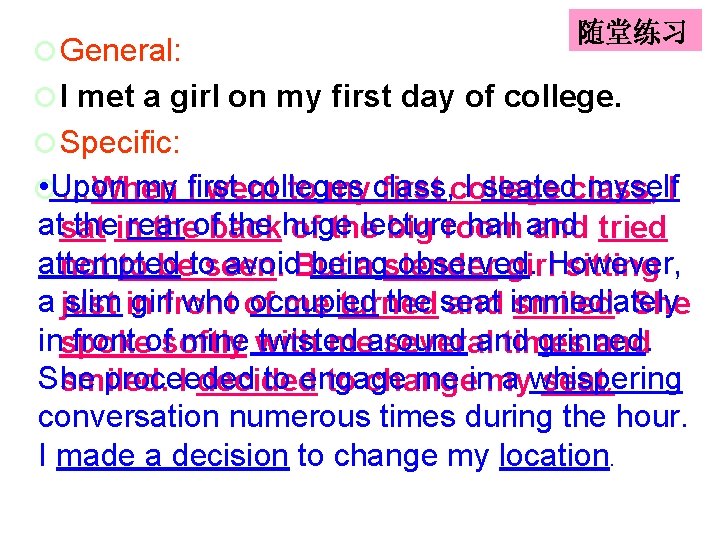Image resolution: width=720 pixels, height=540 pixels.
Task: Click the green bullet beside General:
Action: (45, 51)
